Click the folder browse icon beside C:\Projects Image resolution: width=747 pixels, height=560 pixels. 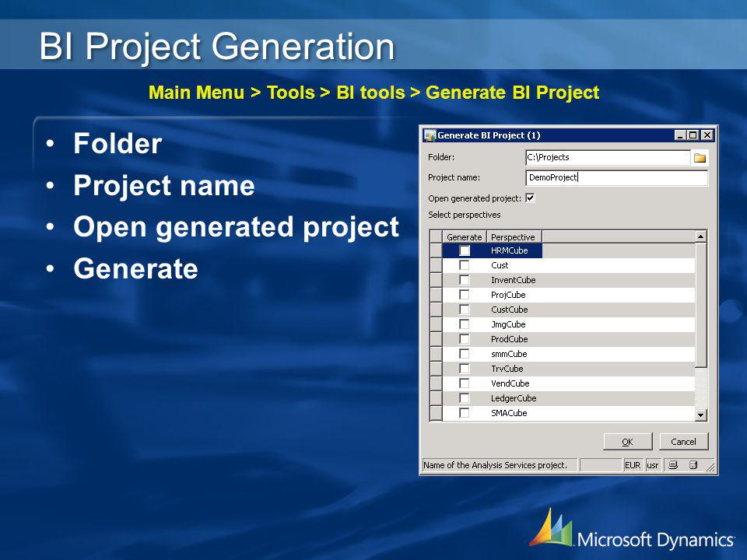click(700, 158)
